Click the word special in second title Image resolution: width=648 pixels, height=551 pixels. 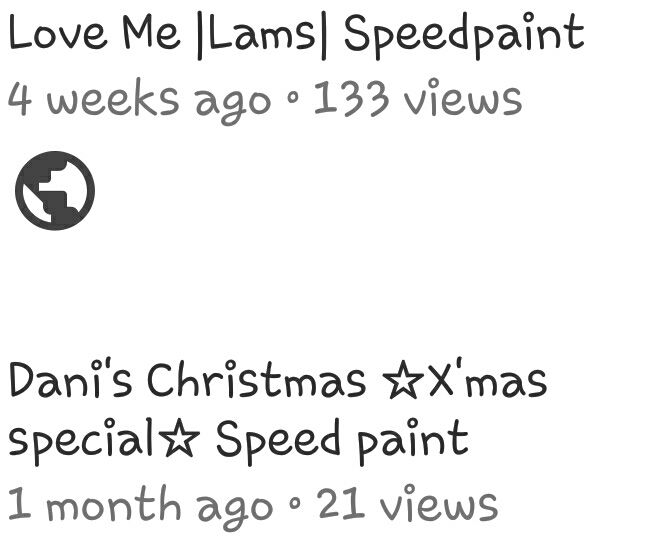(x=81, y=442)
